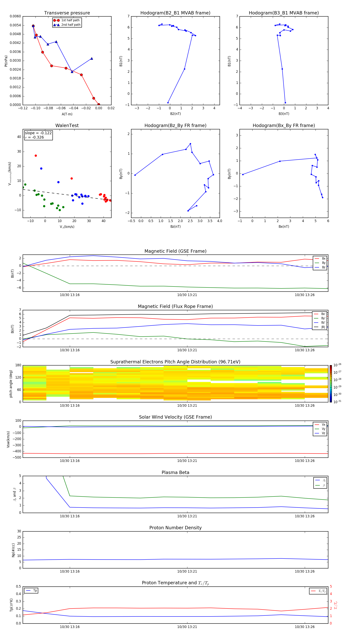This screenshot has height=644, width=351.
Task: Select "Bx" in the GSE magnetic field legend
Action: (x=320, y=259)
